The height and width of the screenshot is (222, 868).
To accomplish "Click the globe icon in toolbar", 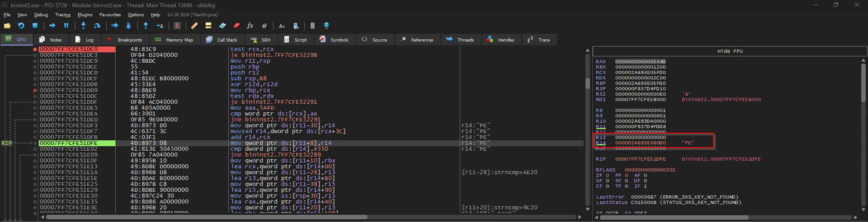I will point(326,26).
